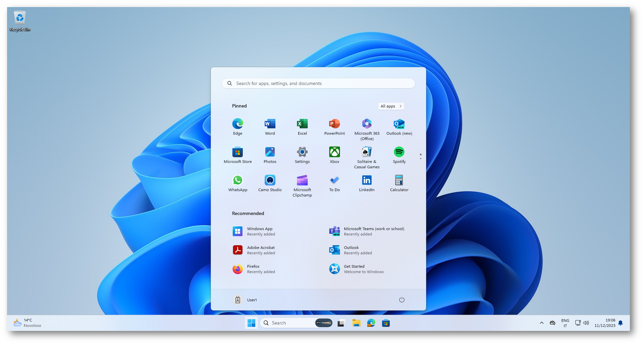Open the power options button

click(402, 300)
